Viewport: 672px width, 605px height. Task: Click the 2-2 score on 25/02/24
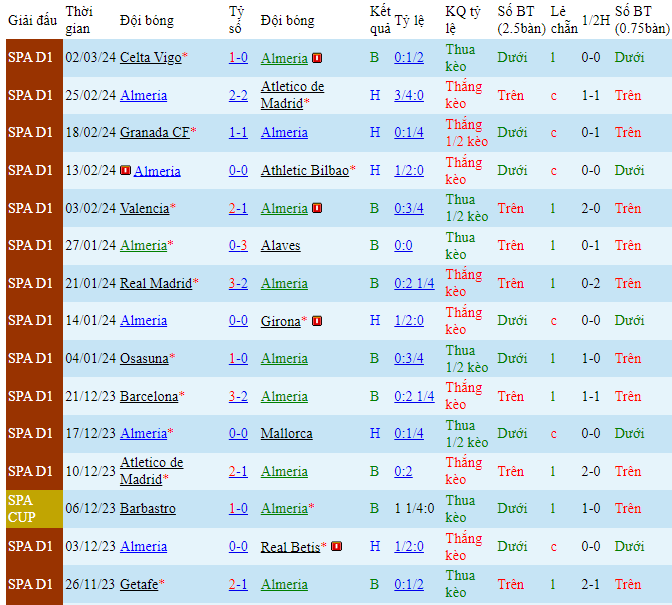(238, 95)
